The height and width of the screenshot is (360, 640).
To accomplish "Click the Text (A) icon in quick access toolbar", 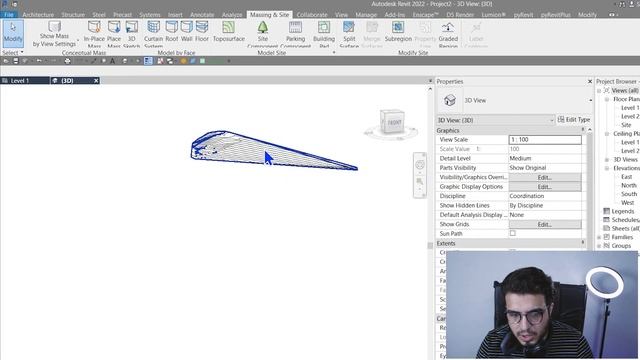I will coord(112,61).
